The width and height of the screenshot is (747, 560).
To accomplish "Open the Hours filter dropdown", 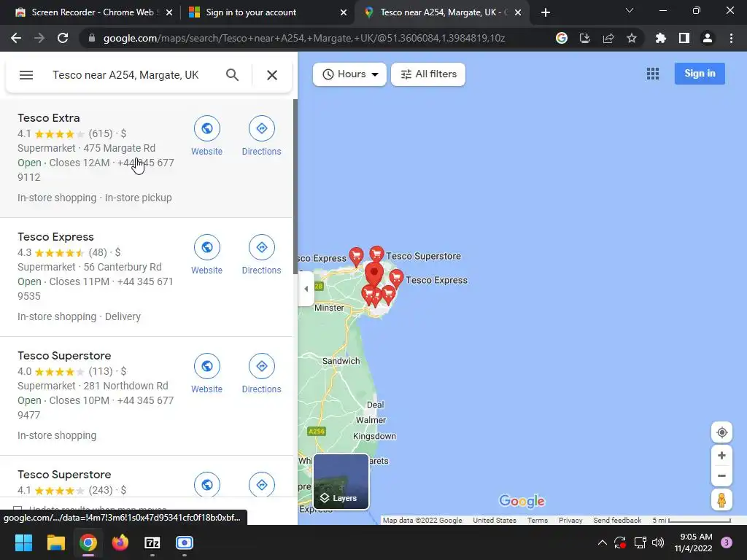I will click(349, 74).
